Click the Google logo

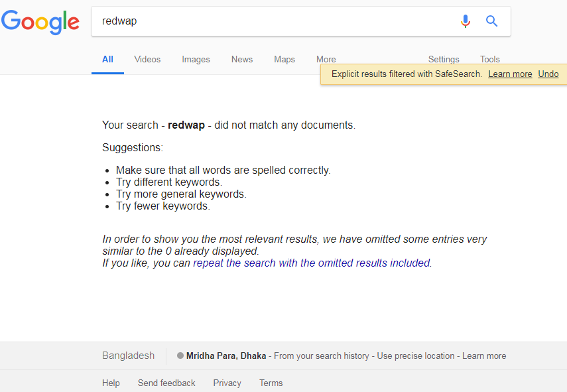click(40, 22)
